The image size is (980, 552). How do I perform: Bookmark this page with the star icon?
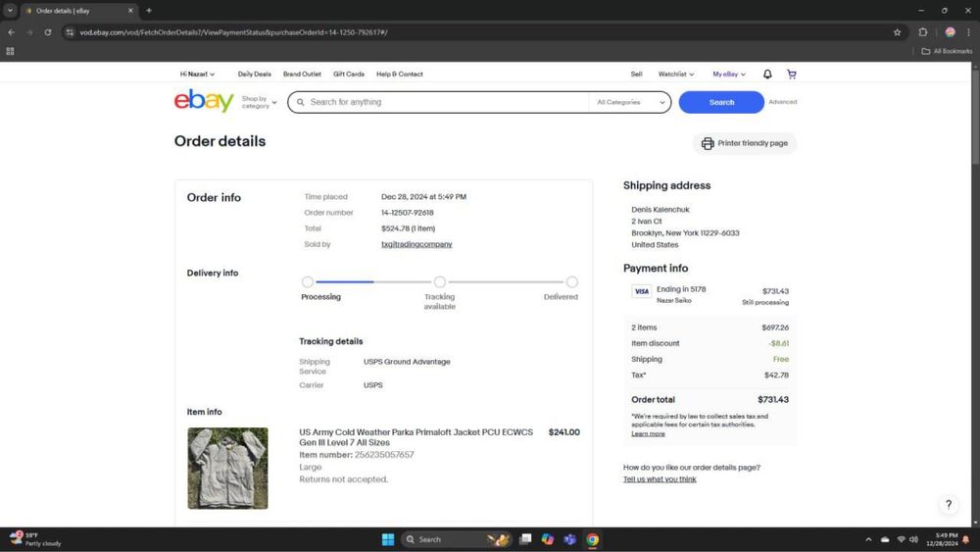pos(897,32)
